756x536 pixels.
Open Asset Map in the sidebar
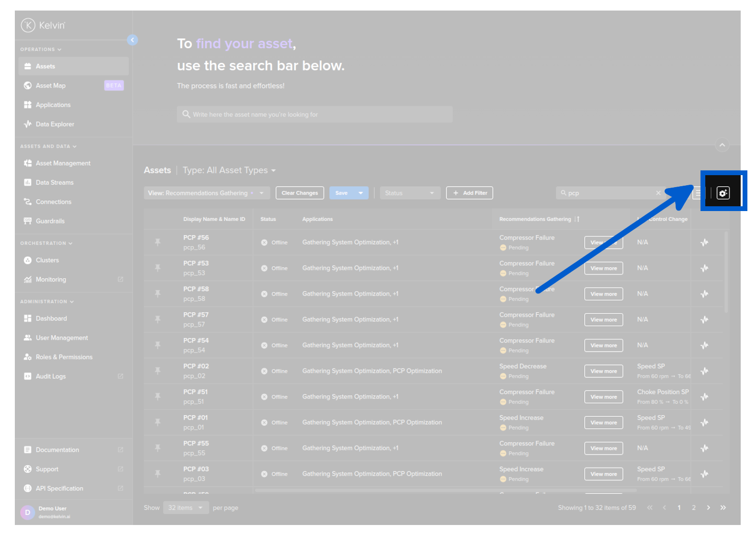(x=51, y=86)
